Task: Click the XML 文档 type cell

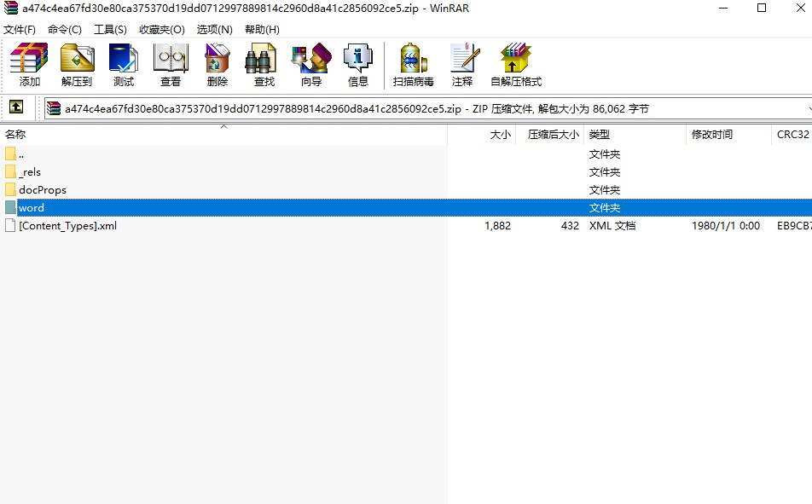Action: pos(612,226)
